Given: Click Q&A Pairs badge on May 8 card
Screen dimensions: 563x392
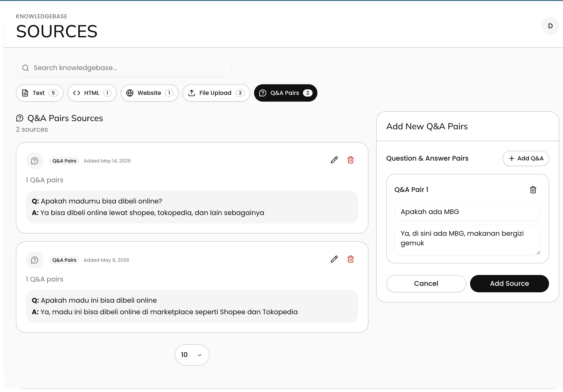Looking at the screenshot, I should [64, 260].
